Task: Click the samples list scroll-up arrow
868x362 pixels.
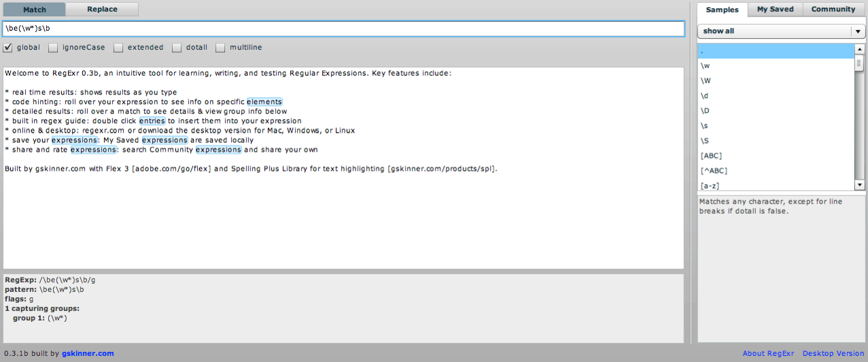Action: pyautogui.click(x=859, y=49)
